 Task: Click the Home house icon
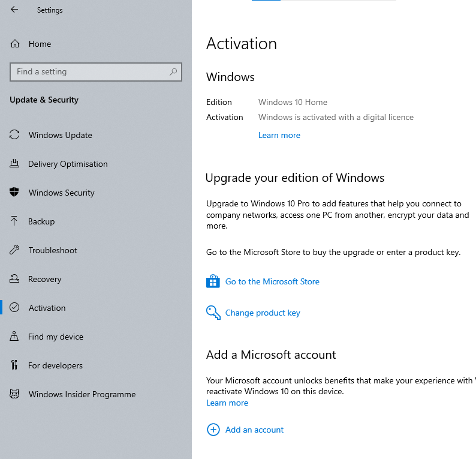(x=15, y=44)
